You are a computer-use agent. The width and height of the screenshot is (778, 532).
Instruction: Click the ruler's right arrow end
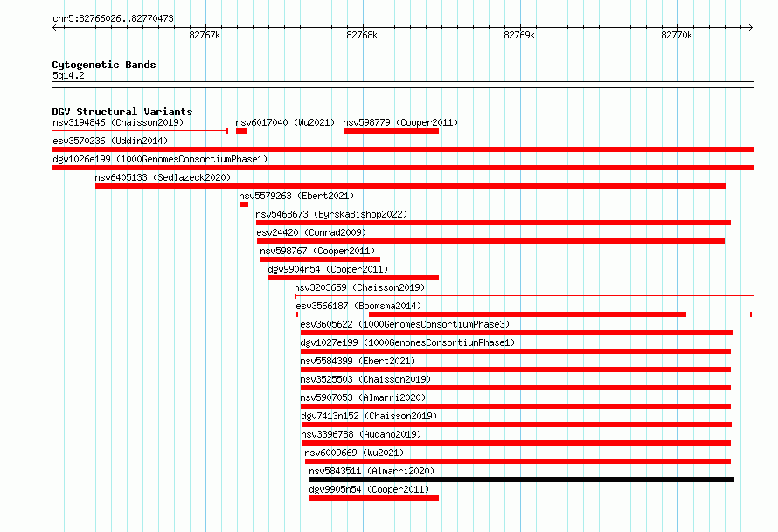(751, 27)
